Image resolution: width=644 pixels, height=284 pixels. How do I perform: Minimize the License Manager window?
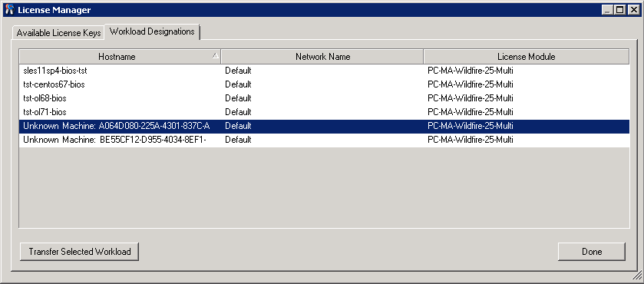click(608, 10)
